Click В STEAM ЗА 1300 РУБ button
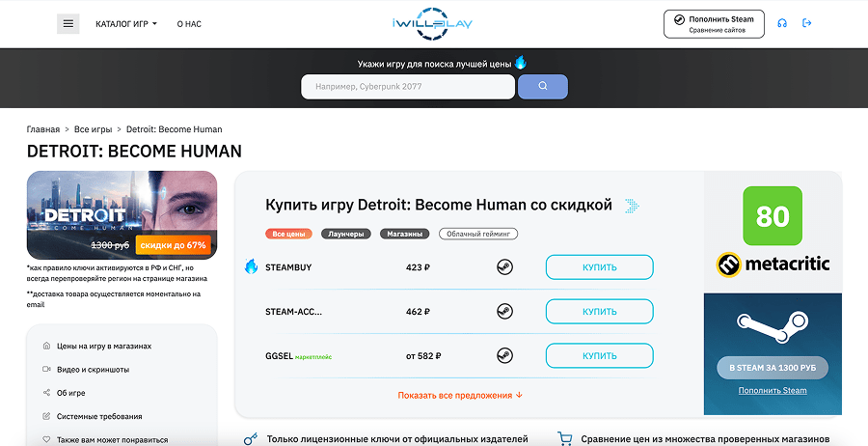The image size is (868, 446). pyautogui.click(x=773, y=368)
